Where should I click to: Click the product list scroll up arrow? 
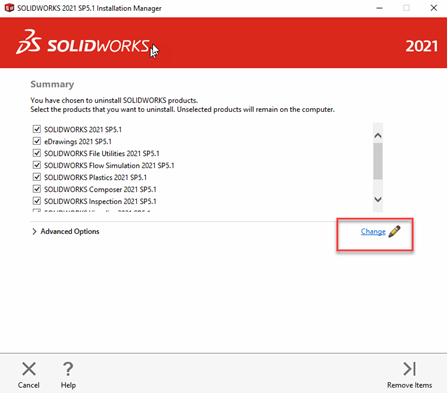(378, 135)
